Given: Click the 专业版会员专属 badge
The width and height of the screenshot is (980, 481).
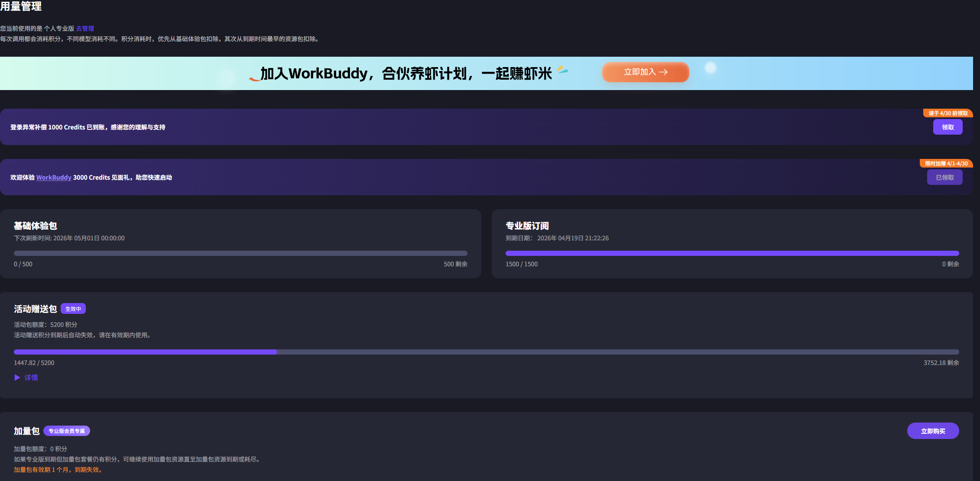Looking at the screenshot, I should 67,431.
